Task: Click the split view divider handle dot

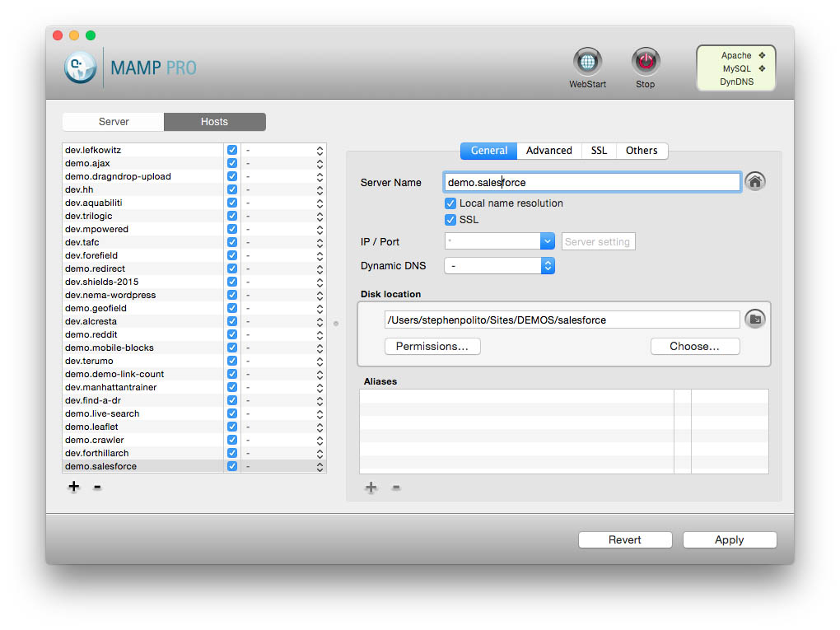Action: coord(336,324)
